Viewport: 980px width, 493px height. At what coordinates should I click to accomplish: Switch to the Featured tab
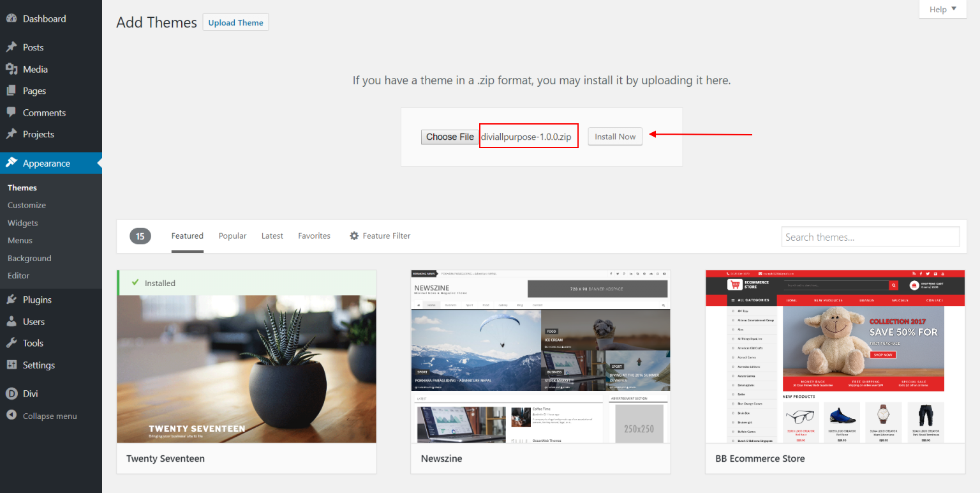click(188, 236)
